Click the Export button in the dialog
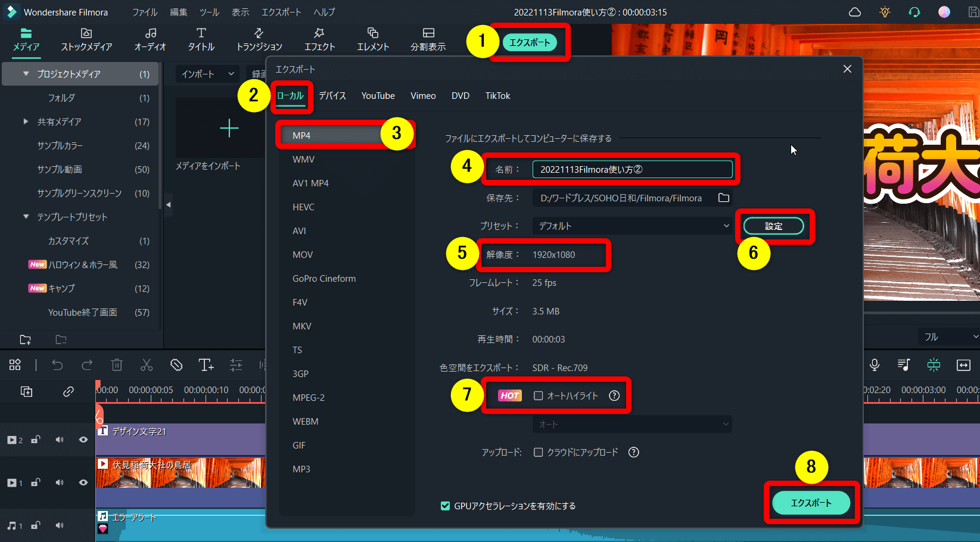Viewport: 980px width, 542px height. tap(811, 503)
